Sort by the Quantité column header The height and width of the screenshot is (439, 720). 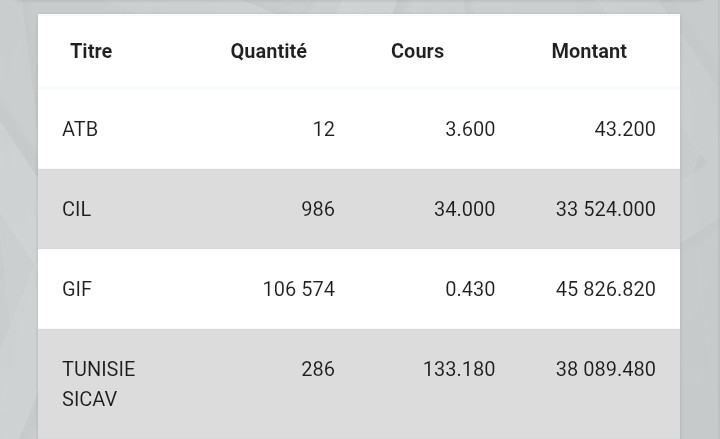pos(268,51)
